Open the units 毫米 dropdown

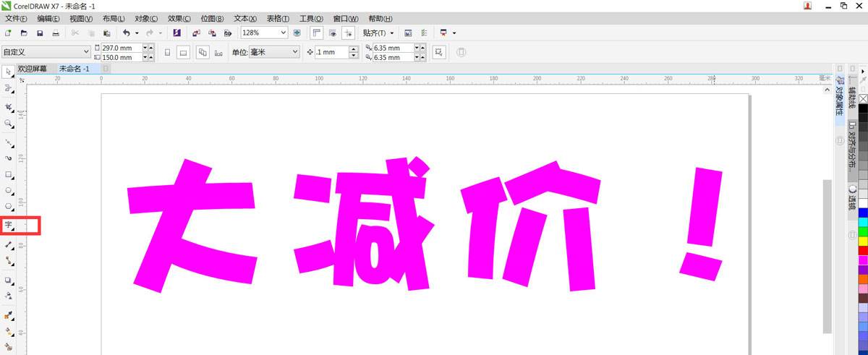click(294, 52)
